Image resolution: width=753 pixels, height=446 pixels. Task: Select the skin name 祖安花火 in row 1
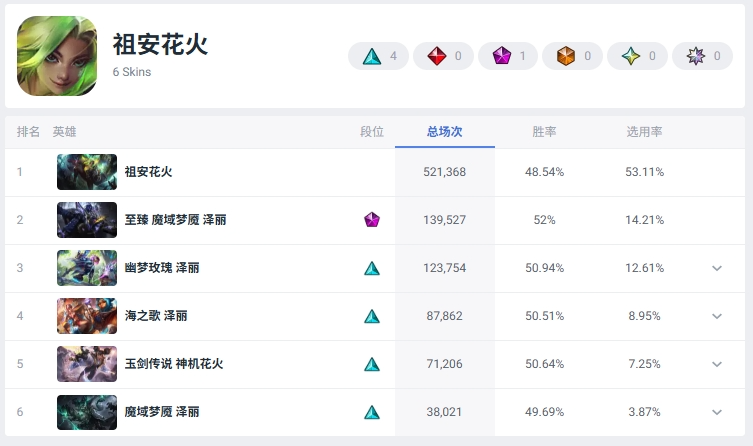point(148,172)
